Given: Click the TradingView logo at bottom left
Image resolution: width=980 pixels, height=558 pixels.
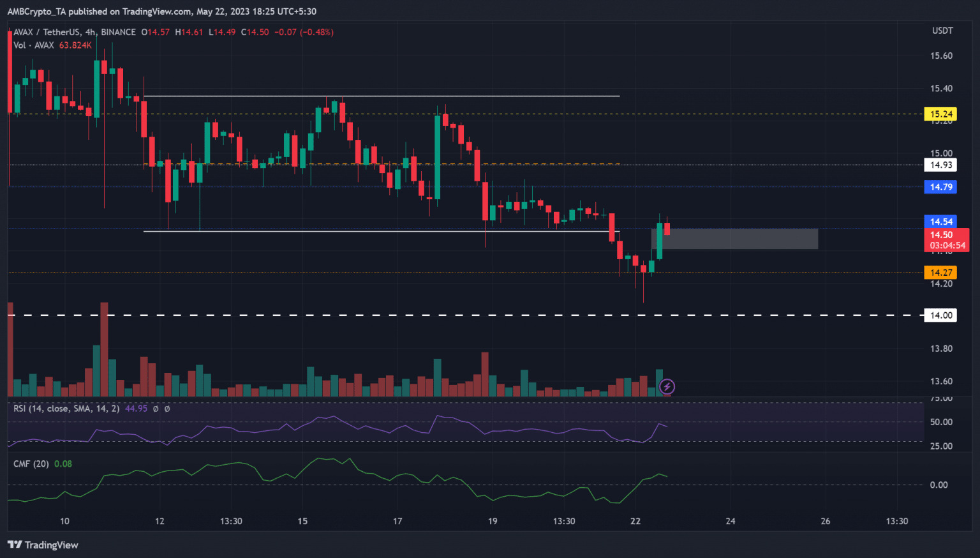Looking at the screenshot, I should (x=43, y=545).
